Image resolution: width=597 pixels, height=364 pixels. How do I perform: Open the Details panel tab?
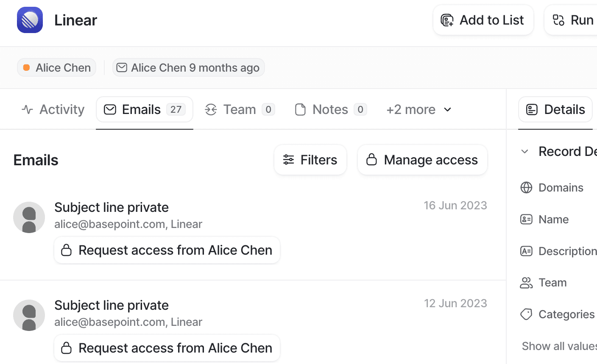555,110
